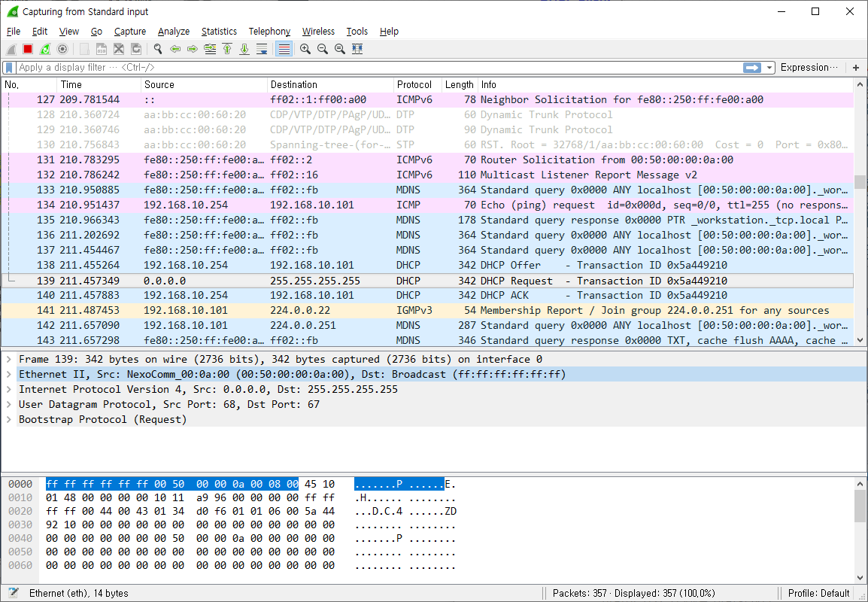This screenshot has width=868, height=602.
Task: Select packet 127 Neighbor Solicitation row
Action: (x=427, y=99)
